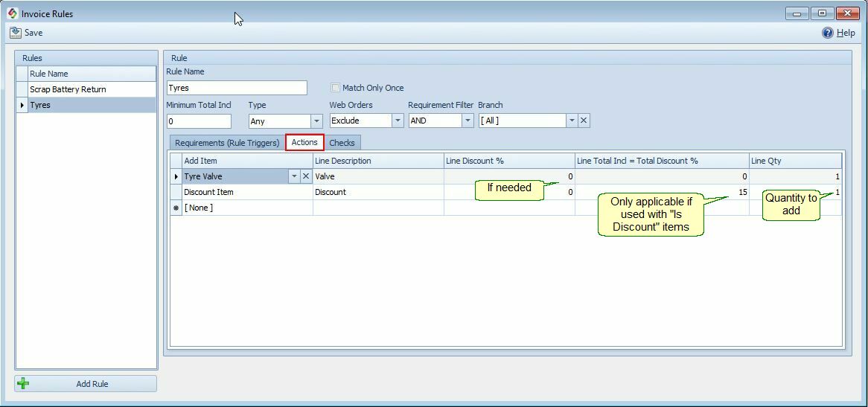Click the Save disk icon
Image resolution: width=868 pixels, height=407 pixels.
click(x=15, y=33)
